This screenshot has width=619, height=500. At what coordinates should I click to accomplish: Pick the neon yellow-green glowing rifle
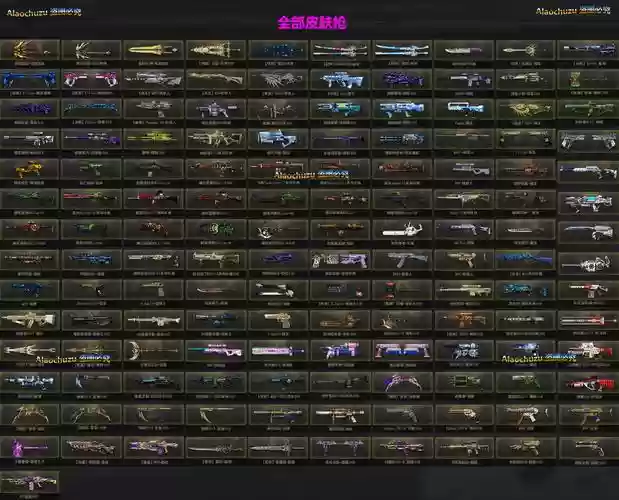153,139
